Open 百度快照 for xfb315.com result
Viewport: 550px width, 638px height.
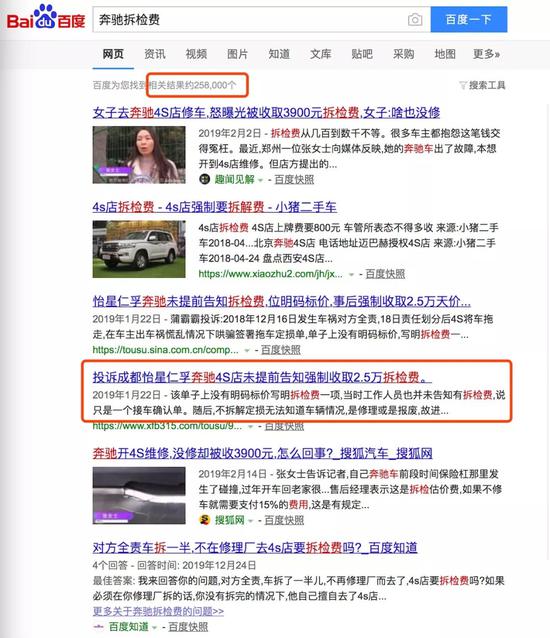point(284,426)
